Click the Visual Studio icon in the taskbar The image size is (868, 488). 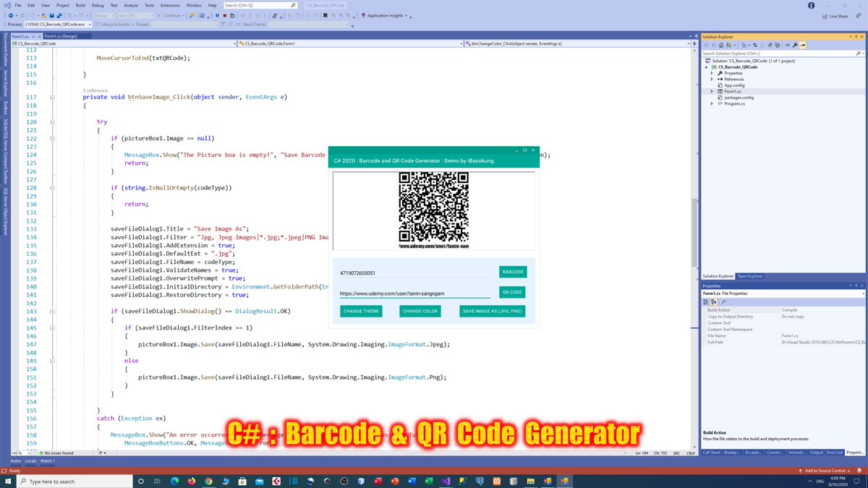[x=447, y=481]
